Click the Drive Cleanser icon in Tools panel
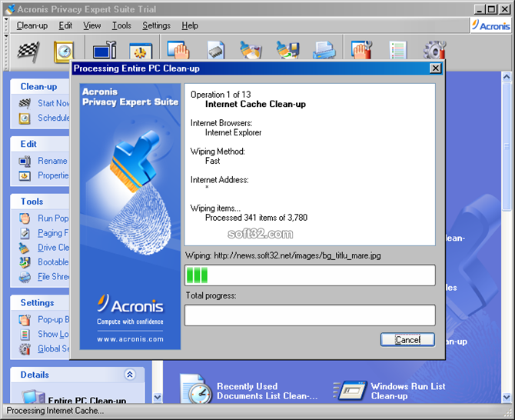Image resolution: width=515 pixels, height=420 pixels. pyautogui.click(x=24, y=248)
